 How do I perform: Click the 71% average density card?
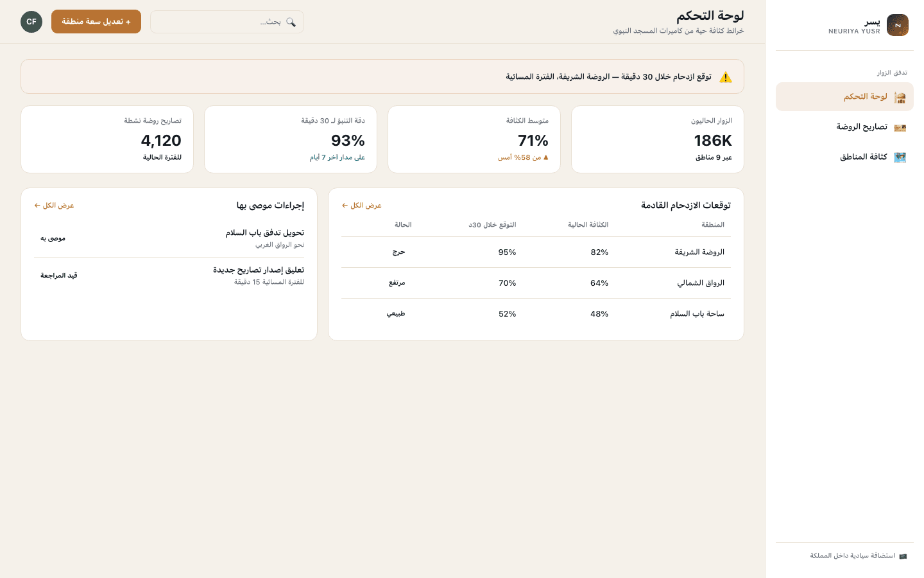(474, 139)
